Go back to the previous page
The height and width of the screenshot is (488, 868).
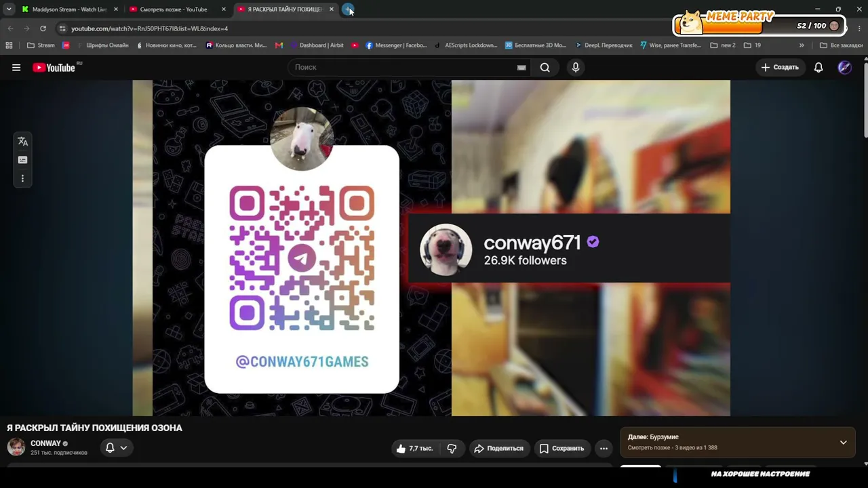pyautogui.click(x=10, y=28)
